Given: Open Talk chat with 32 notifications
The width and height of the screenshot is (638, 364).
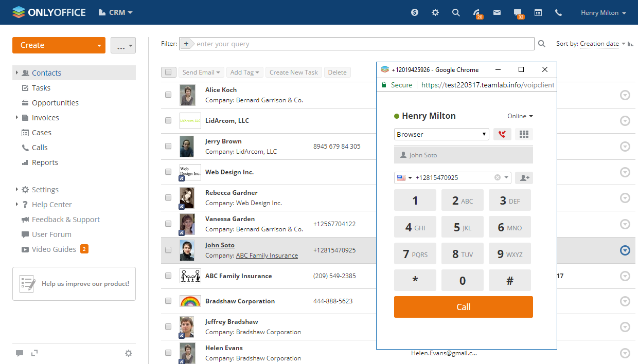Looking at the screenshot, I should pyautogui.click(x=518, y=12).
